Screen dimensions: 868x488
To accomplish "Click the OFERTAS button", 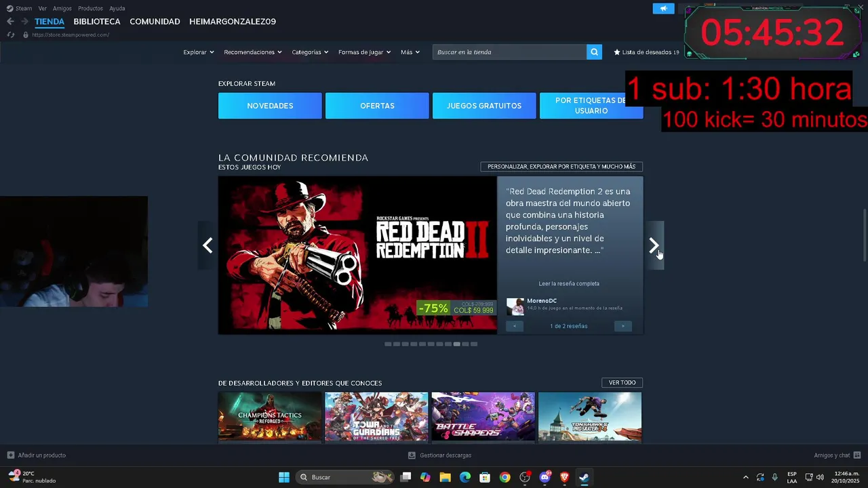I will coord(377,106).
